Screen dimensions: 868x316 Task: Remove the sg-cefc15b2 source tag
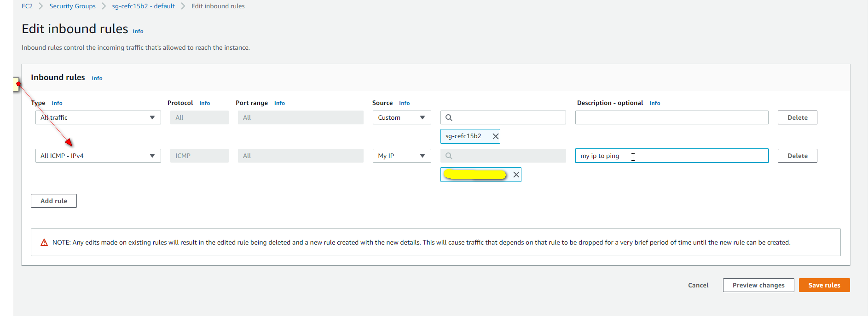495,136
